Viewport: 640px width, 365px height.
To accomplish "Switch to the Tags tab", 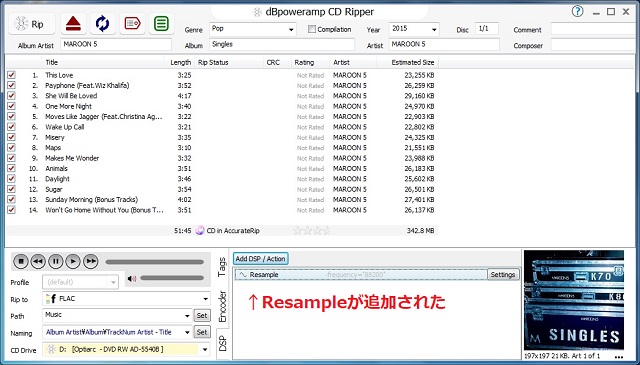I will (222, 267).
